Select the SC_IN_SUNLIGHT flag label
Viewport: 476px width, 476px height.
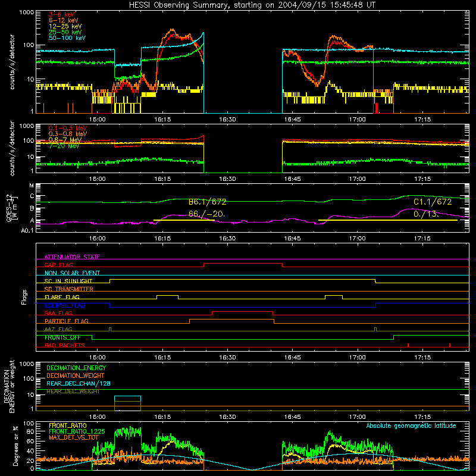68,281
